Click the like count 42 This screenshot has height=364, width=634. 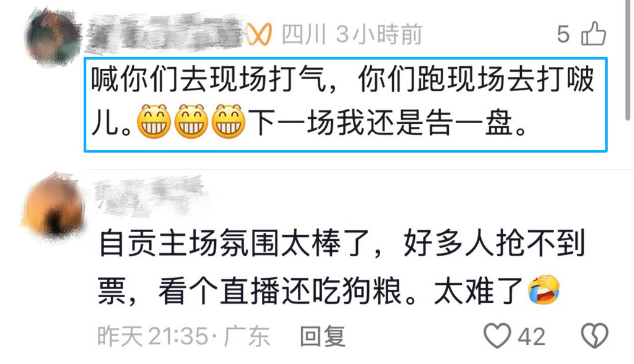coord(532,337)
